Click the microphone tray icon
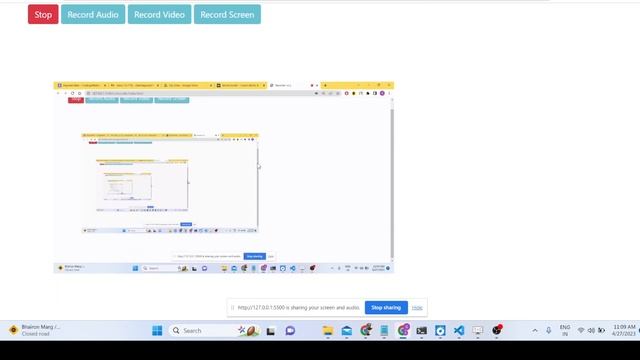 click(x=549, y=331)
